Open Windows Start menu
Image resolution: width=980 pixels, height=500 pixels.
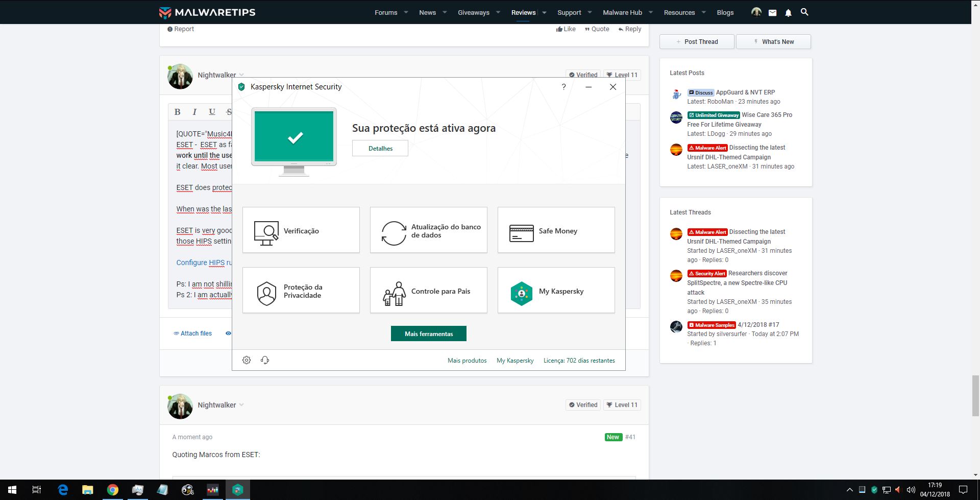click(12, 490)
